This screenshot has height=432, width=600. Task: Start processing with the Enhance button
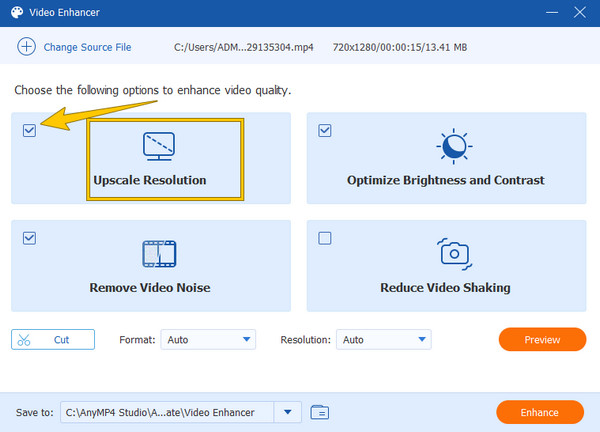point(540,412)
